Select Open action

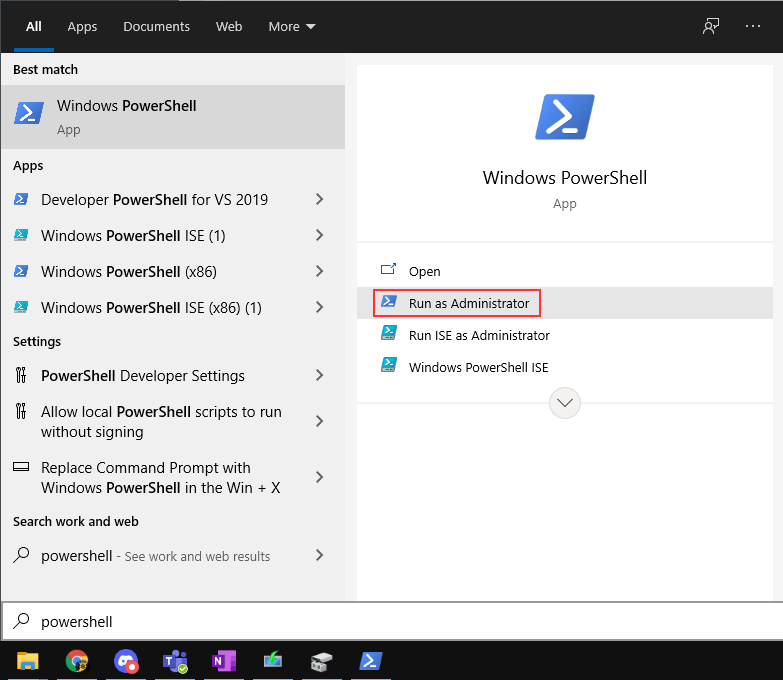pos(565,271)
